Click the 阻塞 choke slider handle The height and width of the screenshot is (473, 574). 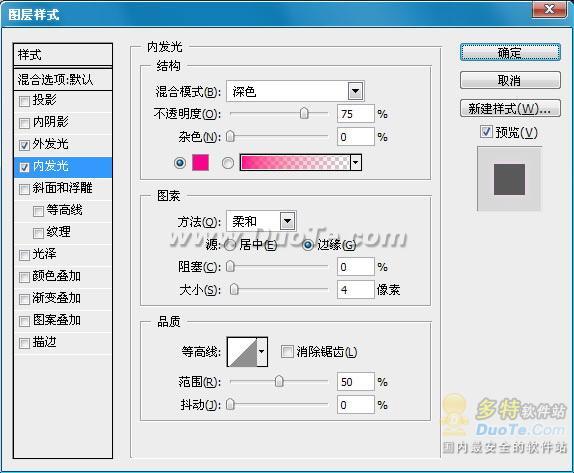click(230, 267)
